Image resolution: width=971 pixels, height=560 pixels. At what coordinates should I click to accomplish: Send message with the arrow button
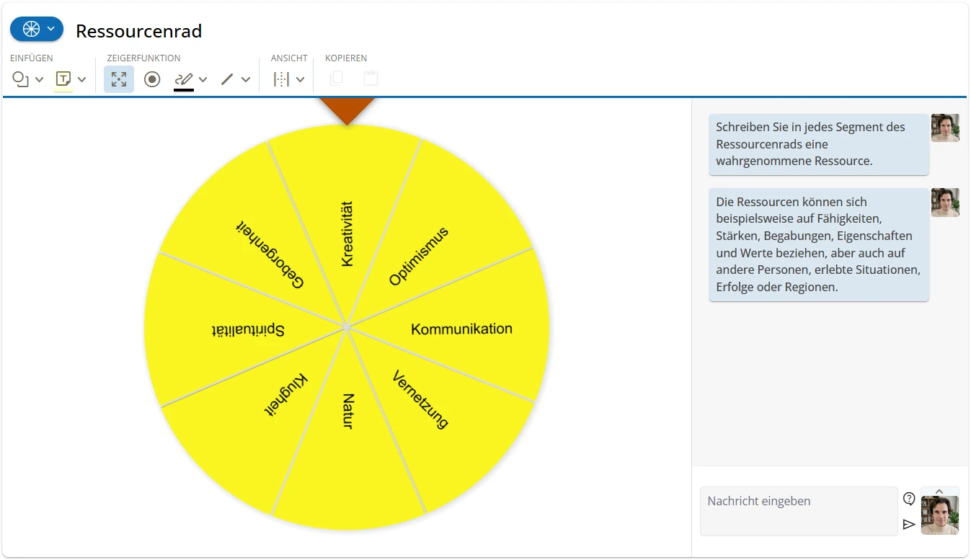(910, 525)
